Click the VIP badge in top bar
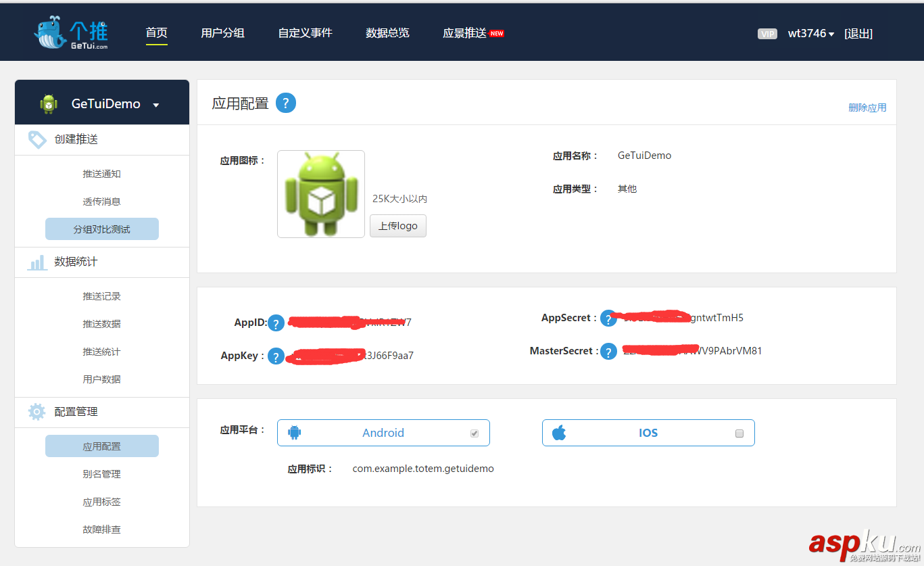This screenshot has width=924, height=566. (767, 33)
